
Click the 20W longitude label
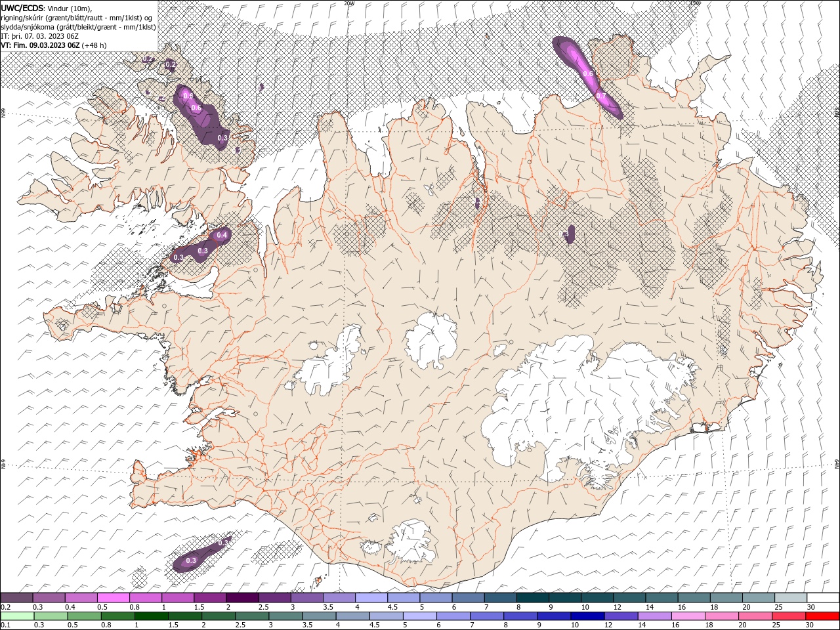[349, 3]
